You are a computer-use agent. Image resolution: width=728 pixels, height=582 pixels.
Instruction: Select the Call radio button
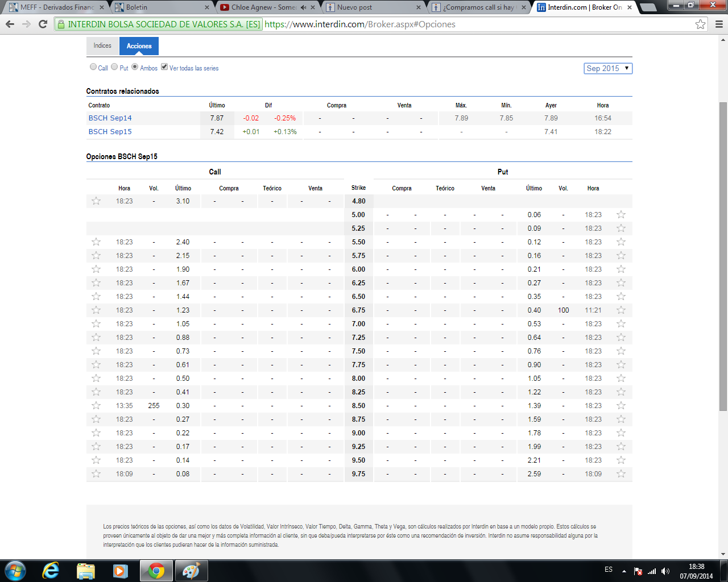(x=93, y=66)
